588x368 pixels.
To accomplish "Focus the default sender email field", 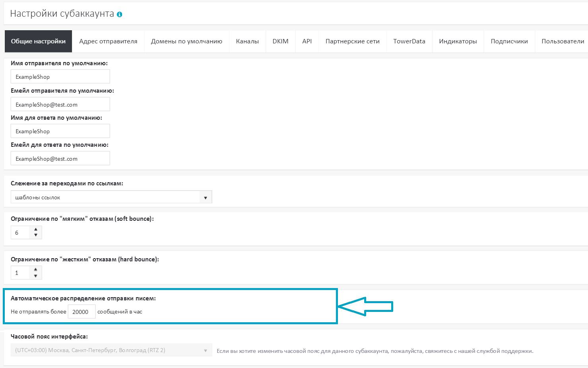I will (x=60, y=105).
